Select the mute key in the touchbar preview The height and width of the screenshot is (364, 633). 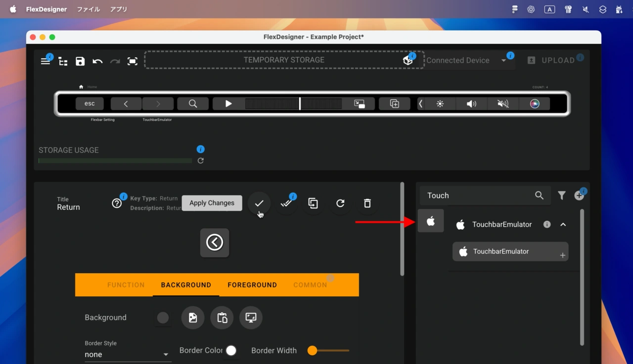502,103
